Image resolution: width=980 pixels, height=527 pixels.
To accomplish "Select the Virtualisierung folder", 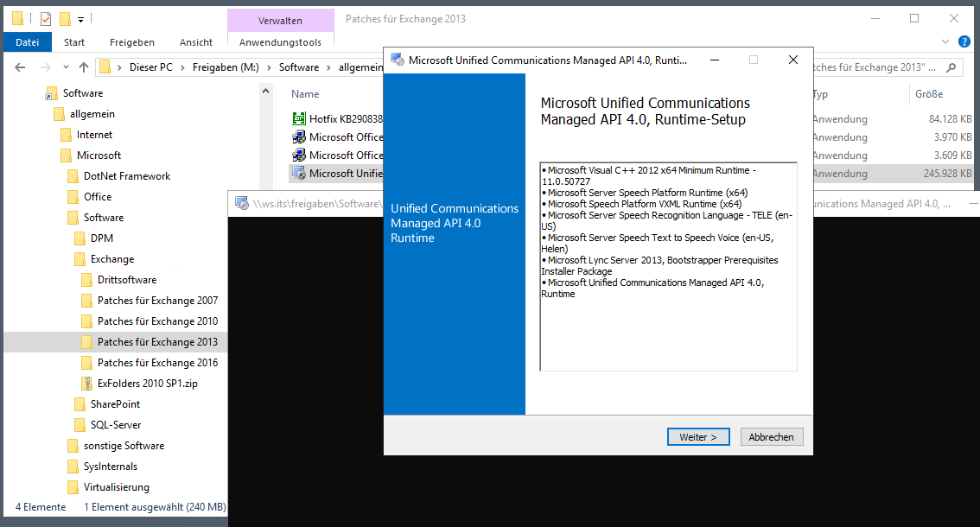I will tap(117, 487).
